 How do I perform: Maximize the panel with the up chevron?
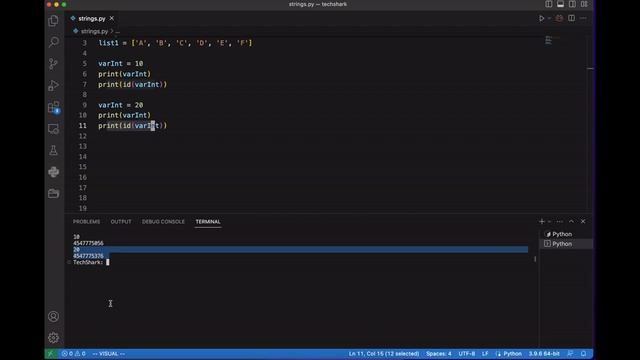pyautogui.click(x=571, y=222)
